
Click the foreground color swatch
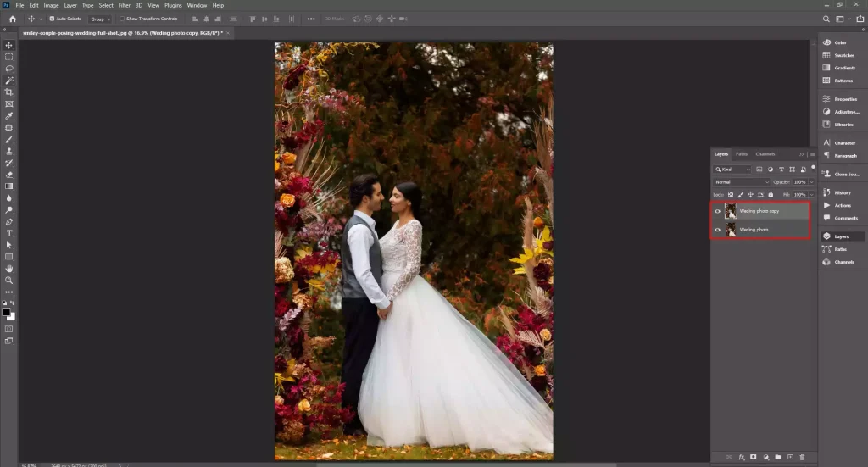tap(6, 312)
